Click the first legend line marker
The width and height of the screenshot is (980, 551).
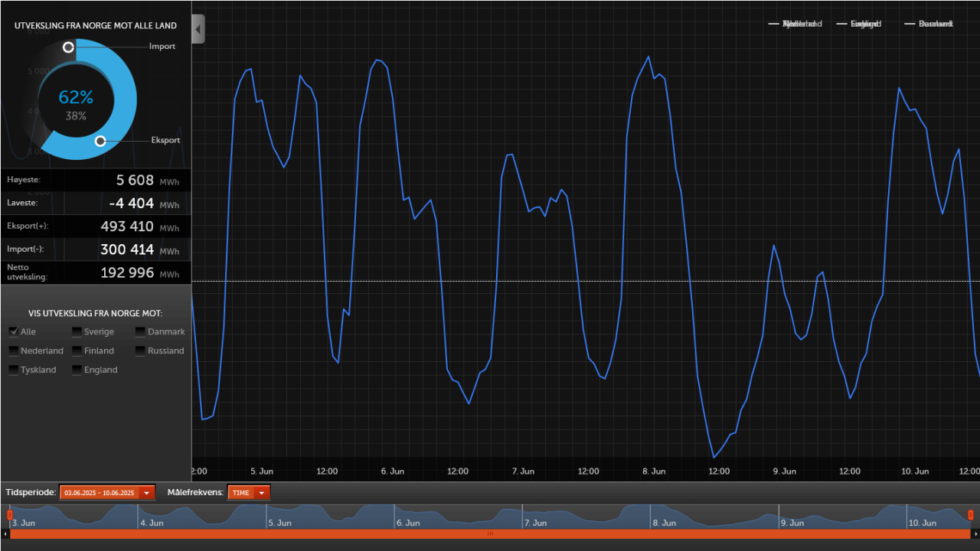click(773, 24)
